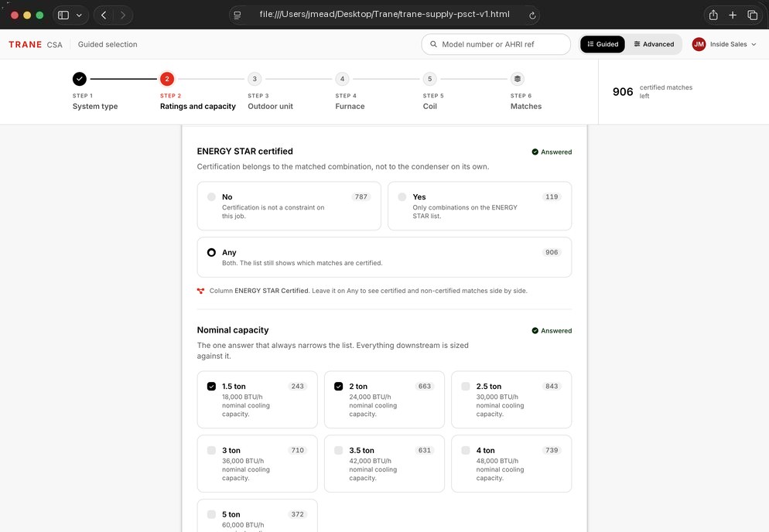769x532 pixels.
Task: Click the Guided selection label
Action: [108, 45]
